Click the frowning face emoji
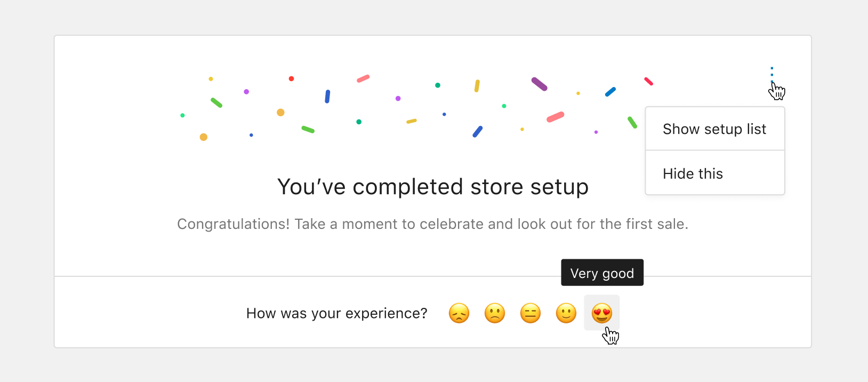Screen dimensions: 868x382 pyautogui.click(x=494, y=313)
